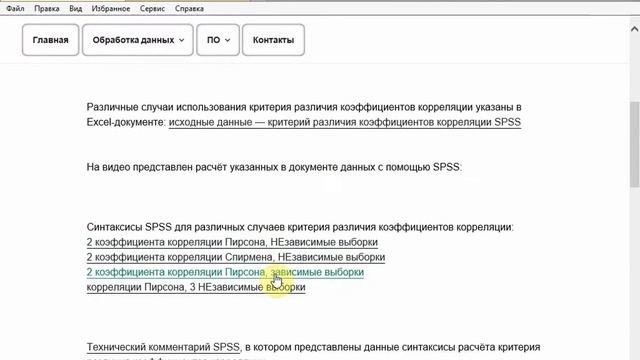Open the Файл menu

(x=15, y=8)
